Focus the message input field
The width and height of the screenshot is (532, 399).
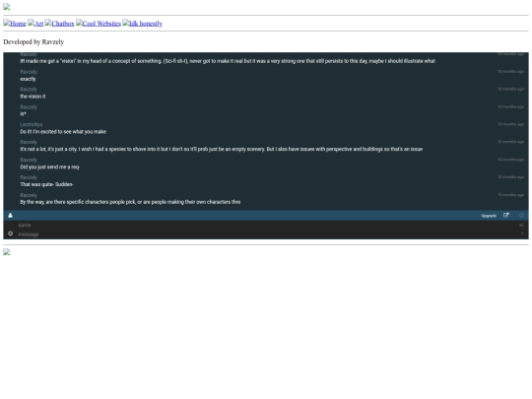point(267,234)
